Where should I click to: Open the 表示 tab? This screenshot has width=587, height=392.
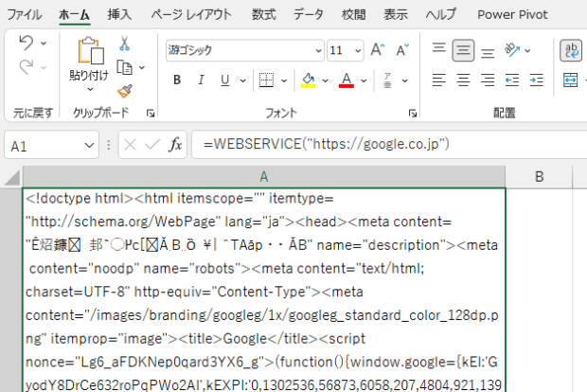[x=396, y=15]
